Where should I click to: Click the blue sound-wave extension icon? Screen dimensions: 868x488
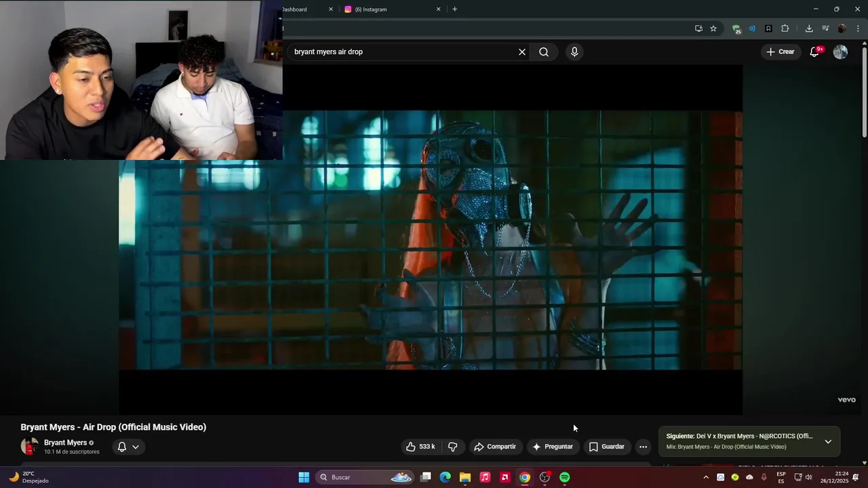752,28
